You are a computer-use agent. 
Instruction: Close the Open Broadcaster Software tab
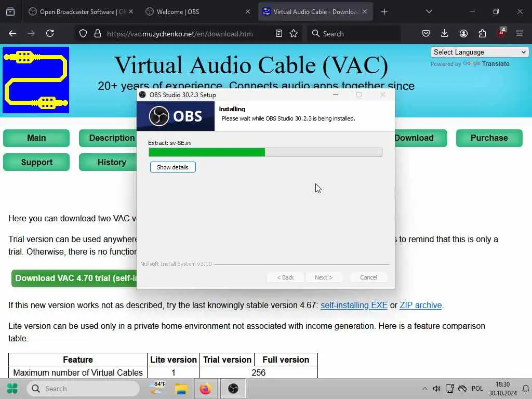[131, 12]
